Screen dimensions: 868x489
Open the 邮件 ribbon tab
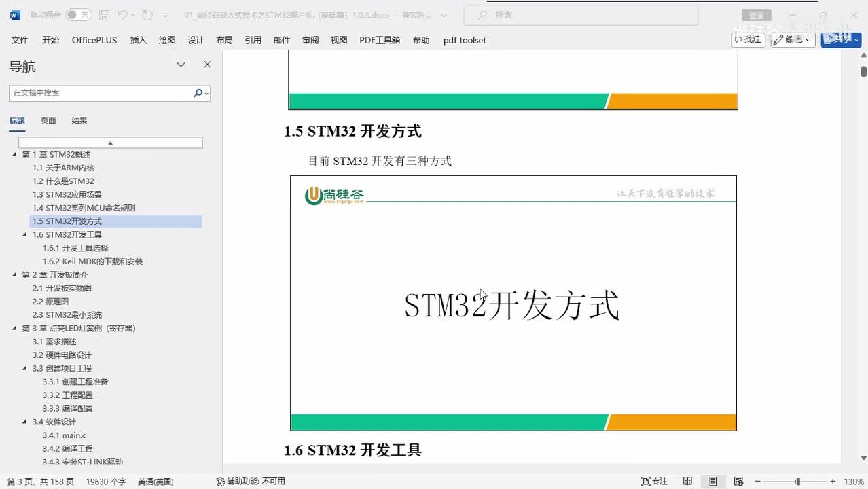pos(282,40)
